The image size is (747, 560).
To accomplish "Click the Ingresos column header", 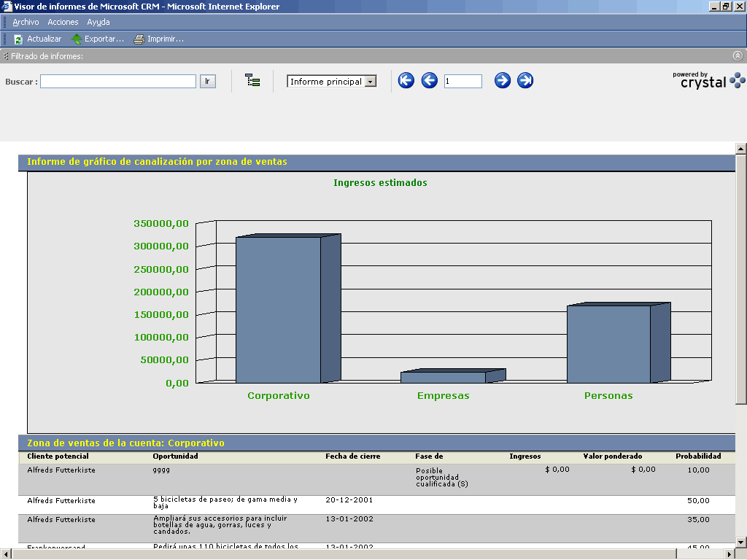I will pos(525,456).
